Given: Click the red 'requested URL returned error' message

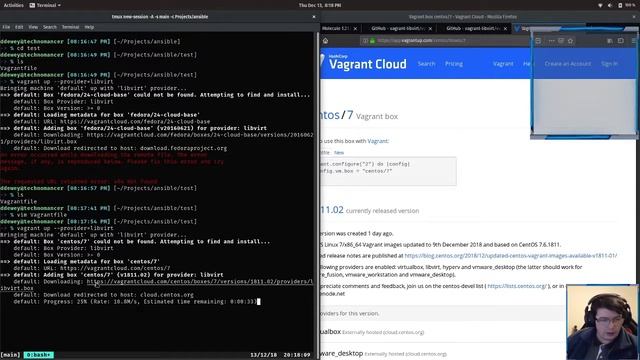Looking at the screenshot, I should point(79,181).
